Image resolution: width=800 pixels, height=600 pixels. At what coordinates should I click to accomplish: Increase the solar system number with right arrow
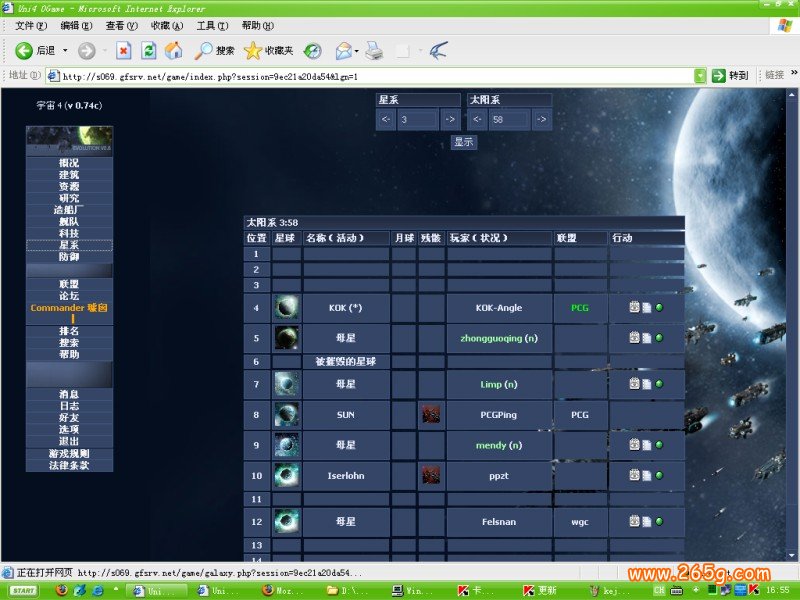point(541,120)
